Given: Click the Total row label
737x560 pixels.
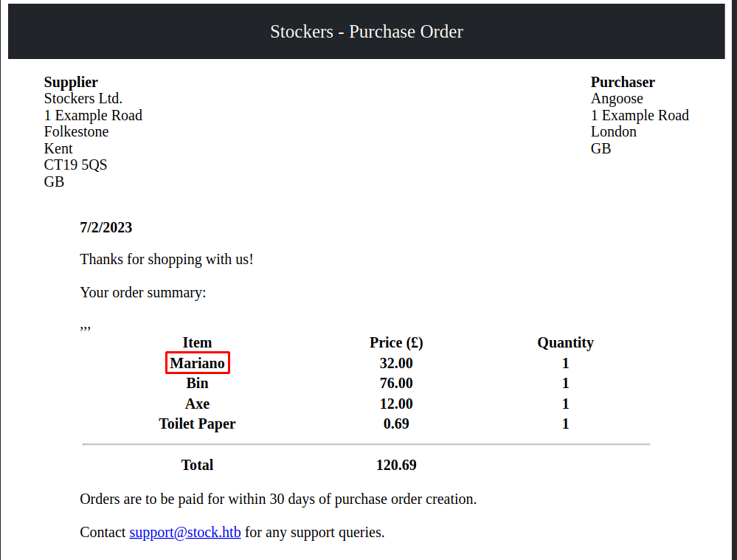Looking at the screenshot, I should (x=198, y=465).
